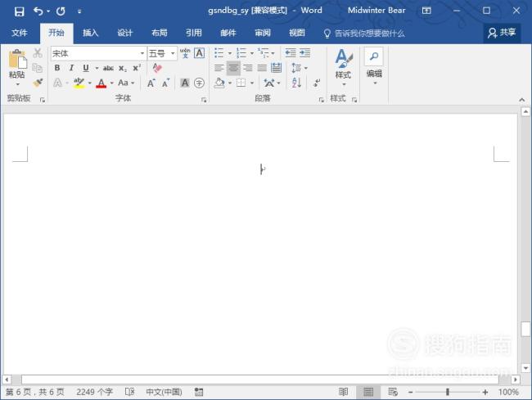Toggle subscript formatting

(x=123, y=68)
